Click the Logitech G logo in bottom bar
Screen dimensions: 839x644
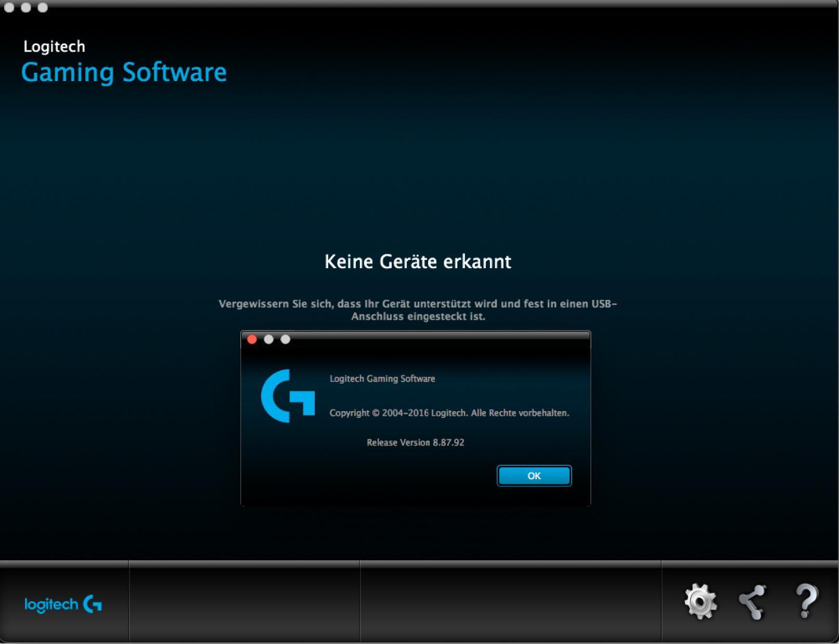point(63,604)
